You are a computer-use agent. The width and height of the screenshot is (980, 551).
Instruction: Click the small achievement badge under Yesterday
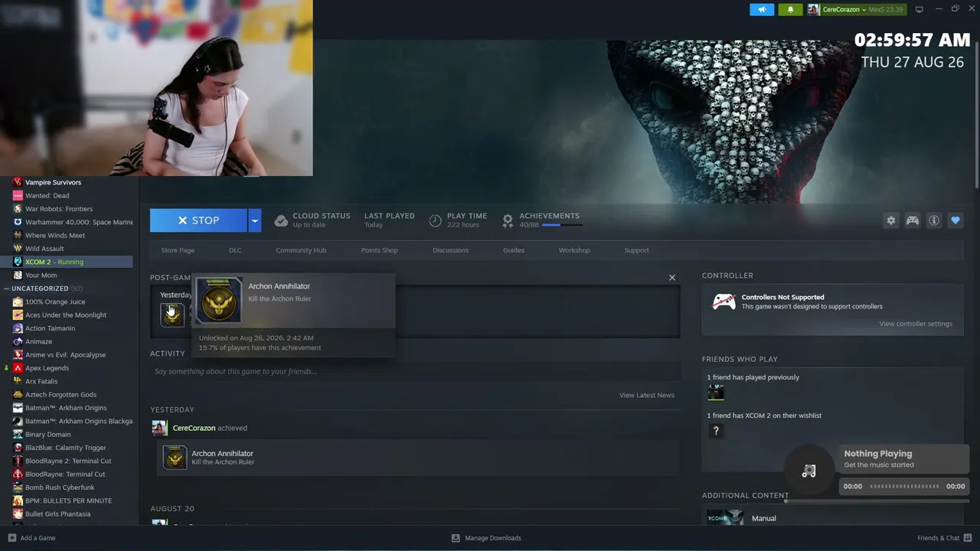click(172, 314)
